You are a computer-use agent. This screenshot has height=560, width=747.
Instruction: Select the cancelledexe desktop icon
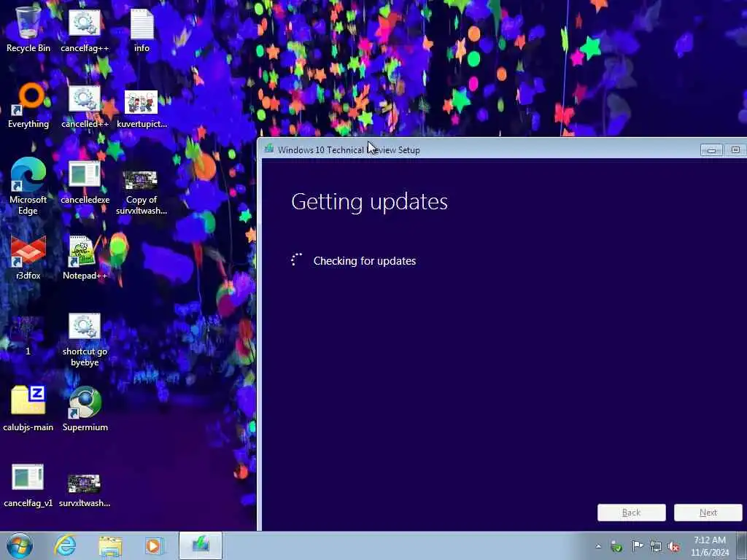tap(85, 182)
